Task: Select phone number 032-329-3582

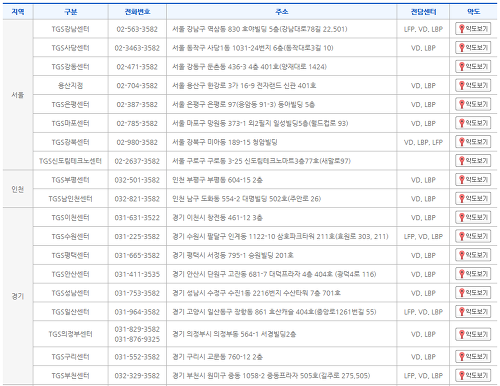Action: [x=137, y=376]
